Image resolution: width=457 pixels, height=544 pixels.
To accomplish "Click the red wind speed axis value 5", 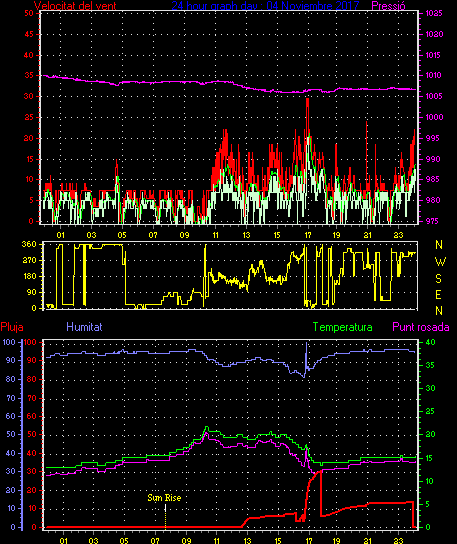I will pos(32,200).
